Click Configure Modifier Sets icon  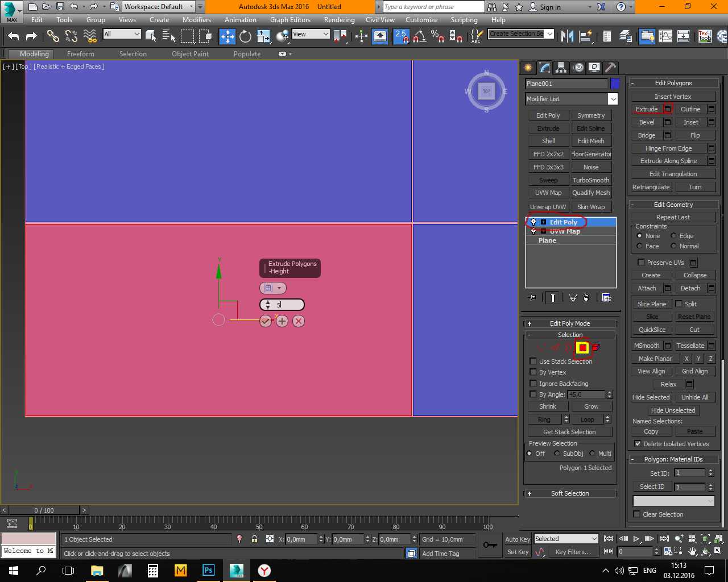pos(606,298)
